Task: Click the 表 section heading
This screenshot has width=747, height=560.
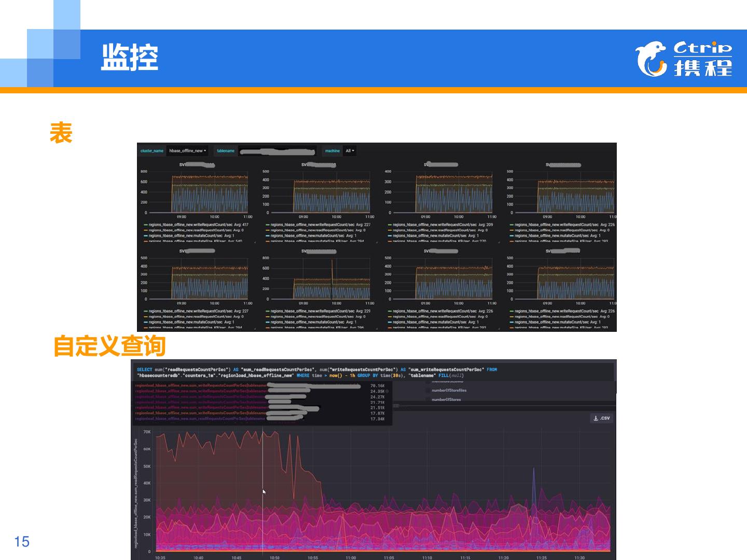Action: (61, 133)
